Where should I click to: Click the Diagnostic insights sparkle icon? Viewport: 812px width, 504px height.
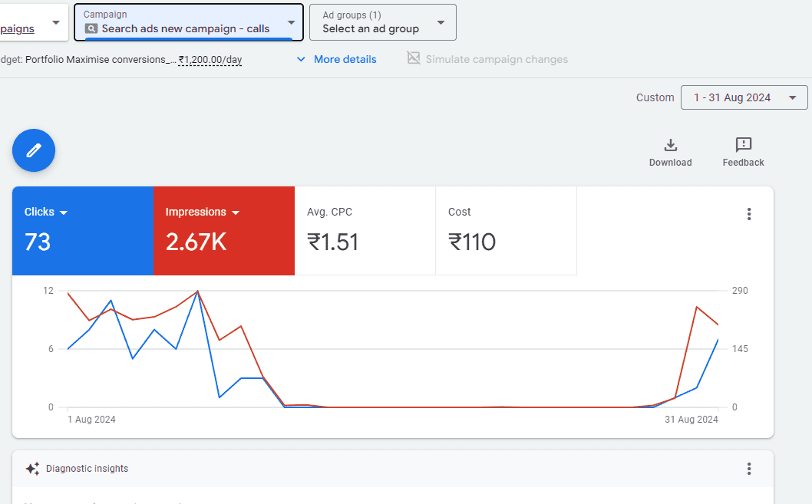click(31, 468)
